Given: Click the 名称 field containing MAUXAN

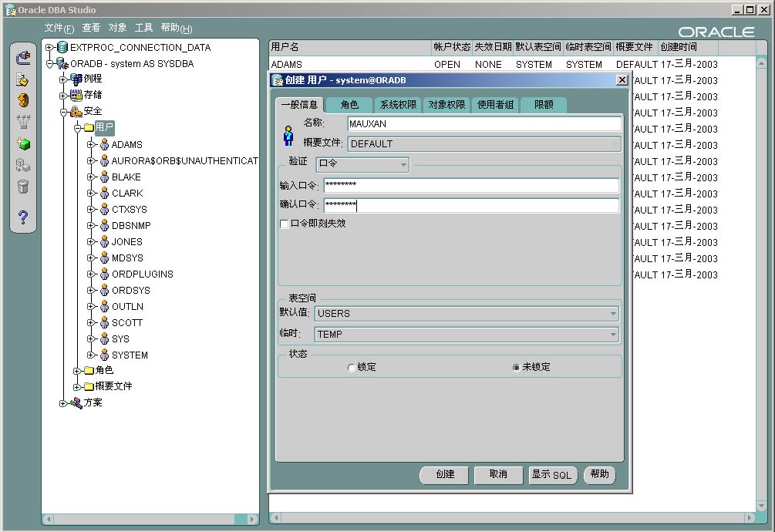Looking at the screenshot, I should pyautogui.click(x=484, y=124).
